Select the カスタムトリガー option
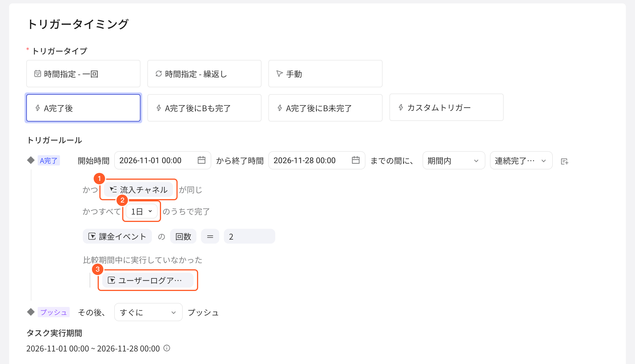 point(447,107)
